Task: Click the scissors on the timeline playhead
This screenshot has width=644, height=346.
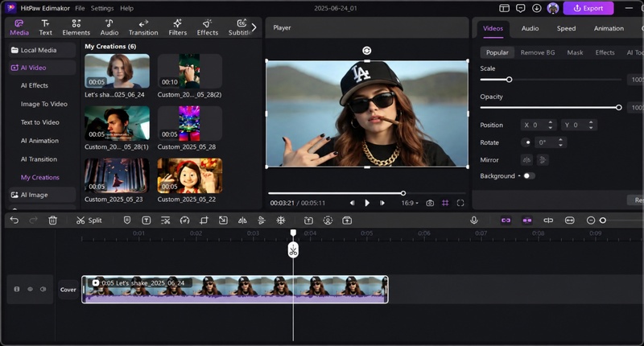Action: click(293, 251)
